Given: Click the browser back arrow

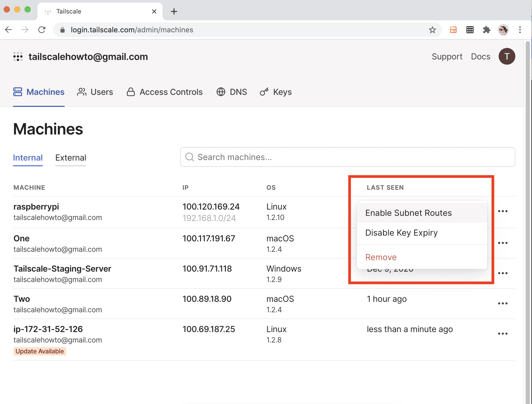Looking at the screenshot, I should coord(8,30).
